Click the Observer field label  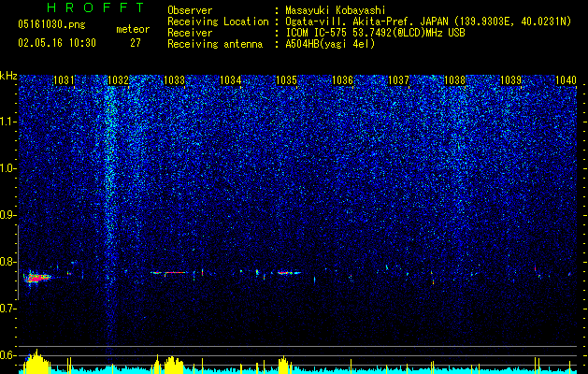[x=190, y=10]
